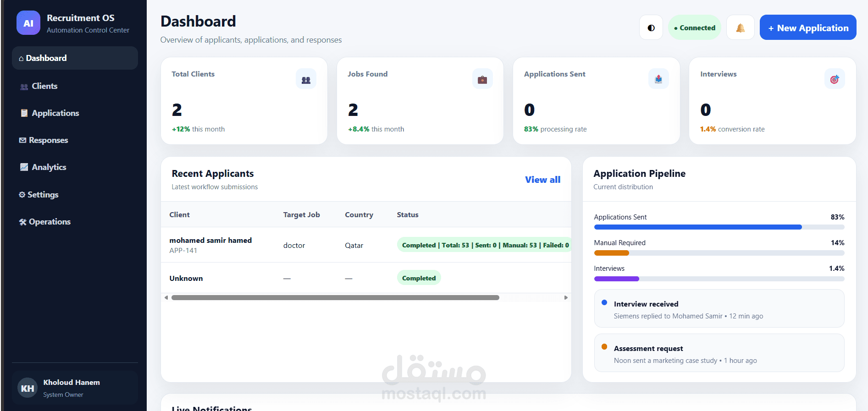Click the AI logo badge
868x411 pixels.
[x=28, y=23]
